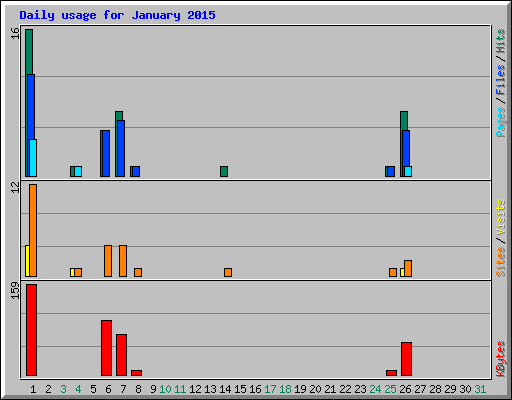Click the green Hits bar for day 14
This screenshot has height=400, width=512.
[224, 171]
